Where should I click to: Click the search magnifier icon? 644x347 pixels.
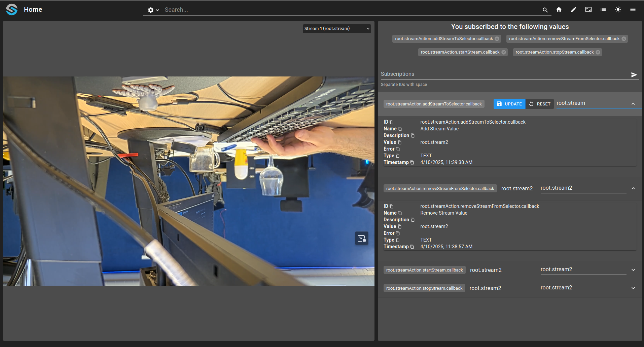point(545,10)
